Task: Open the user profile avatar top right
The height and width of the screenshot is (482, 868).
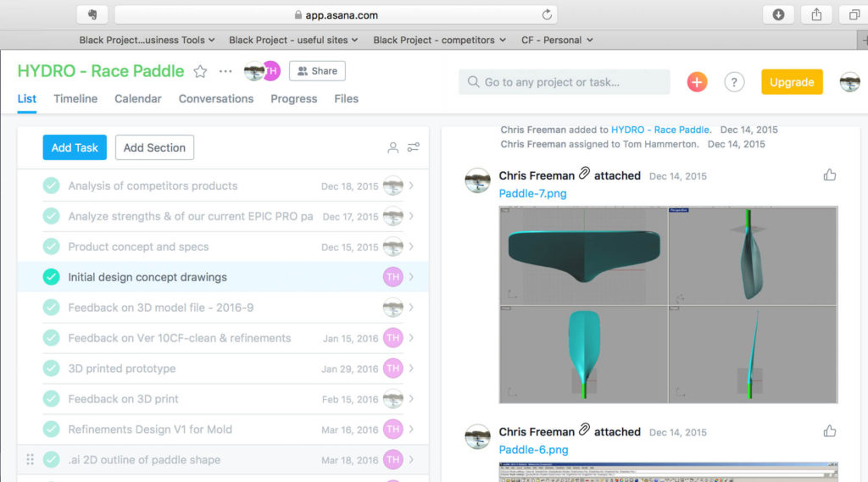Action: pyautogui.click(x=849, y=82)
